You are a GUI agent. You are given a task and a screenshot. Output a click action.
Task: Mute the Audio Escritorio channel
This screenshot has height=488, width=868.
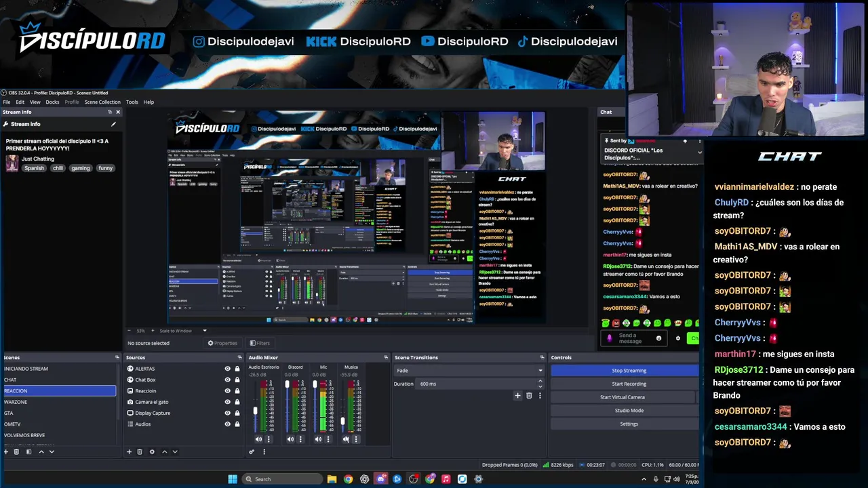tap(258, 439)
